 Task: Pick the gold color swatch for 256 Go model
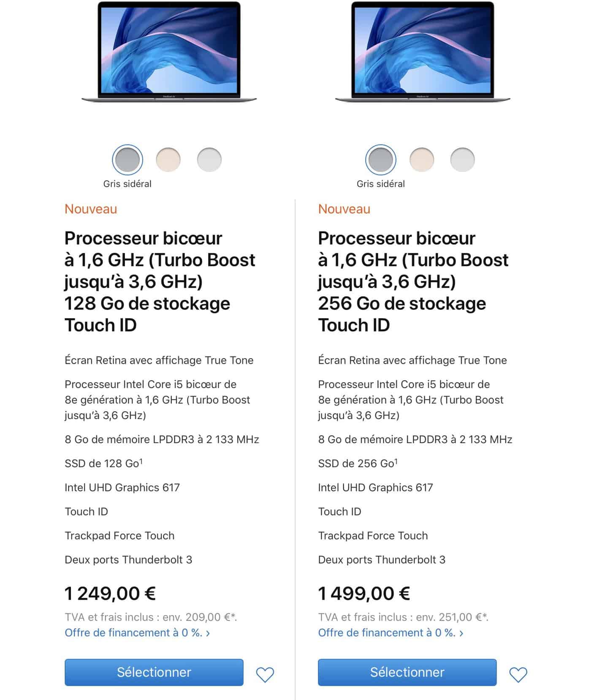coord(422,160)
